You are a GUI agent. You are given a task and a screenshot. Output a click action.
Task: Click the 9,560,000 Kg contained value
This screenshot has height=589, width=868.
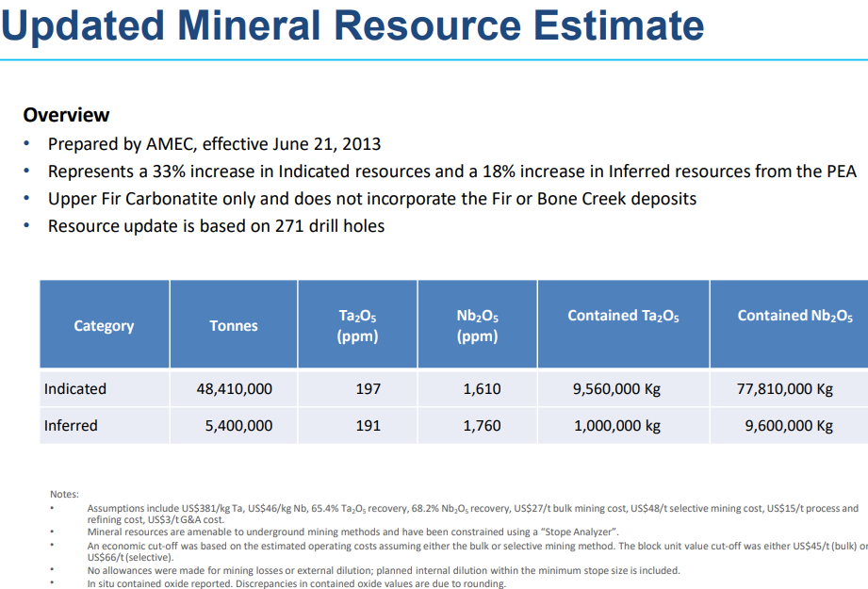(617, 389)
